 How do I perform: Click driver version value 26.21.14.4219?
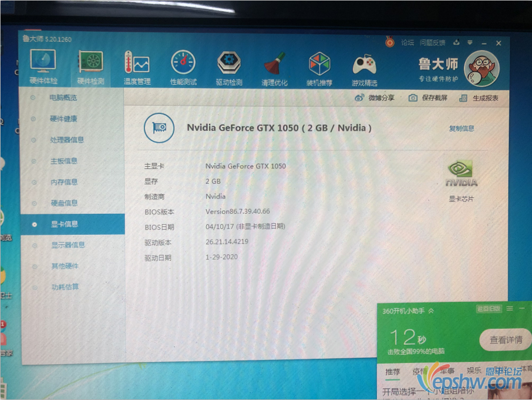click(227, 241)
